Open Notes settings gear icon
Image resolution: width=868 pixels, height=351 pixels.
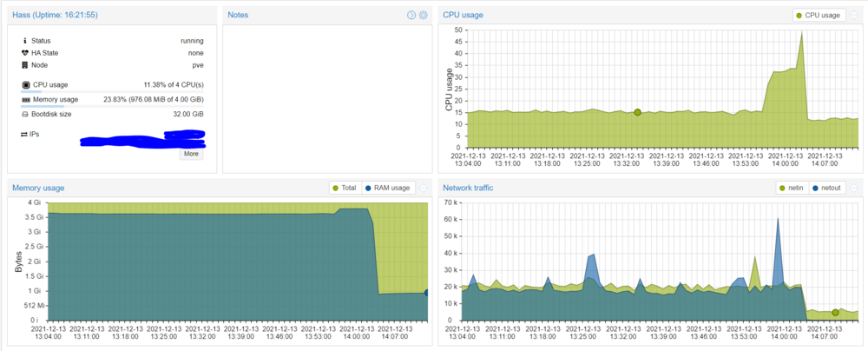tap(424, 15)
